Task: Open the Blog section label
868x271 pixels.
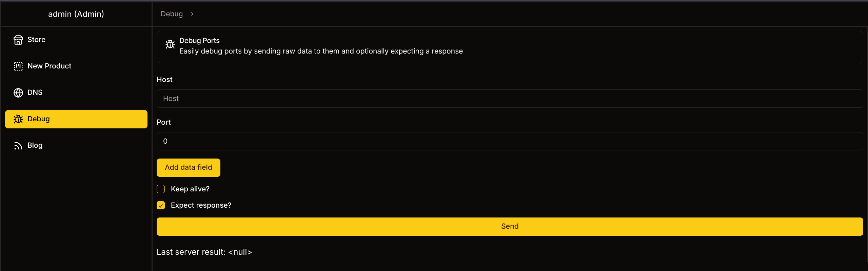Action: 35,145
